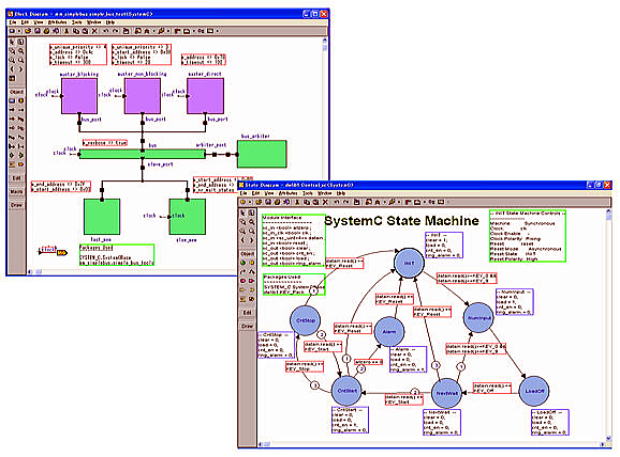
Task: Select green state object tool in State palette
Action: pos(243,262)
